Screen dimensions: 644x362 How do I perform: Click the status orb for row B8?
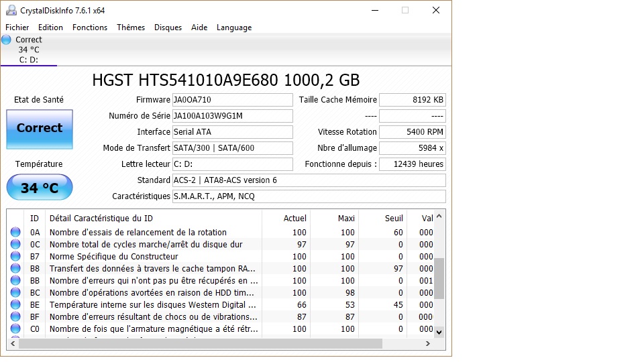click(15, 268)
